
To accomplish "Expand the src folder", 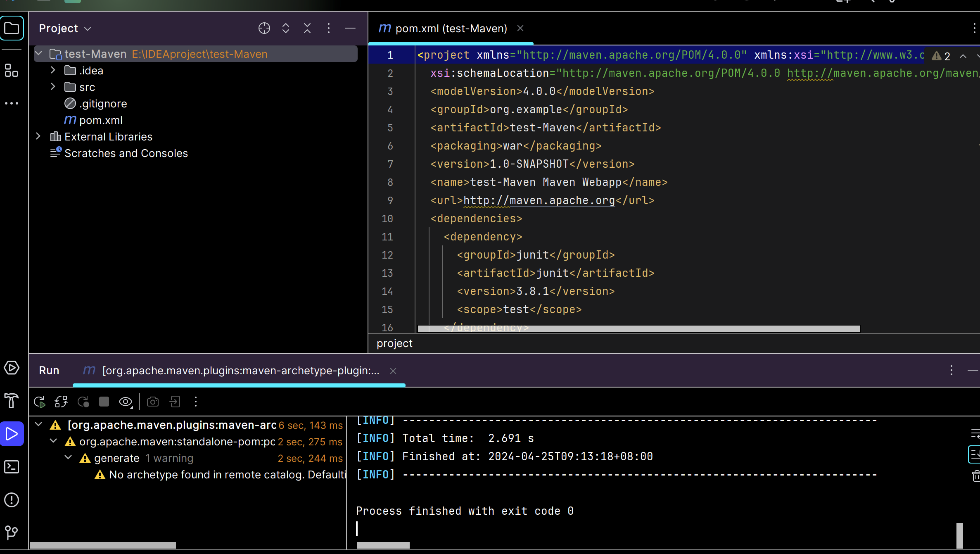I will coord(53,87).
